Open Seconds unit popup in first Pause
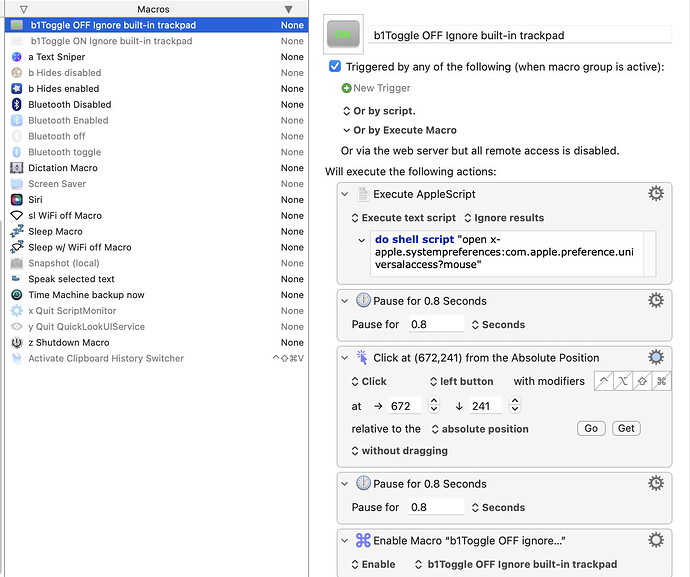The image size is (690, 577). (498, 325)
